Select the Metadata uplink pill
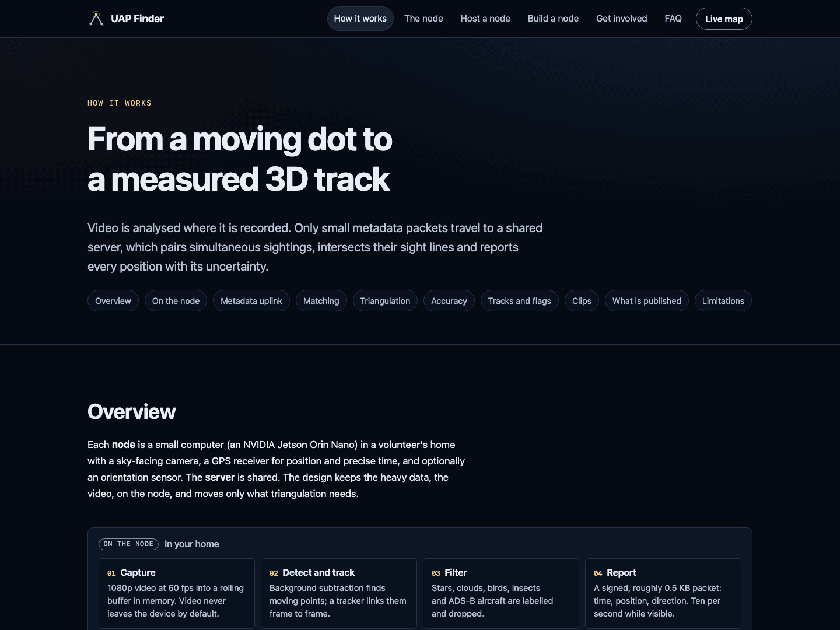 coord(251,301)
